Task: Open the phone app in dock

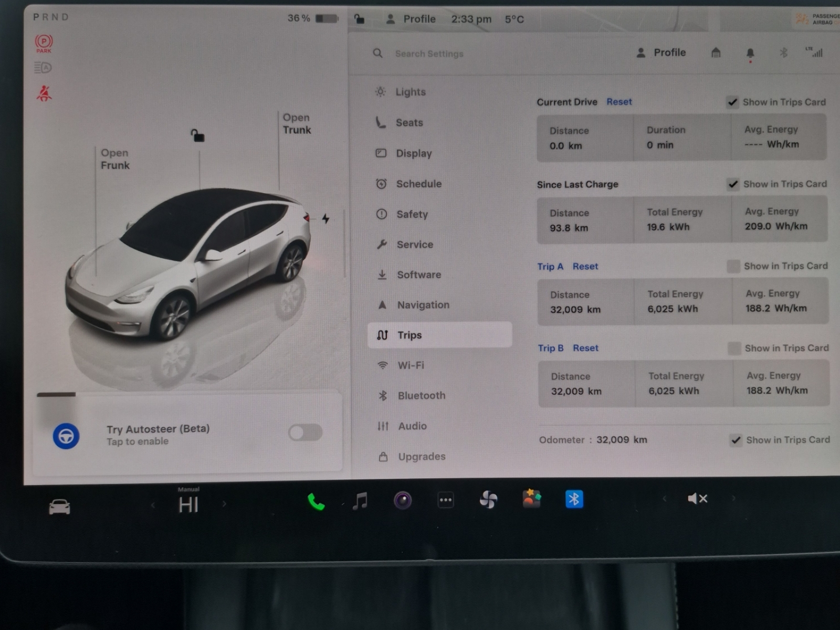Action: (x=316, y=501)
